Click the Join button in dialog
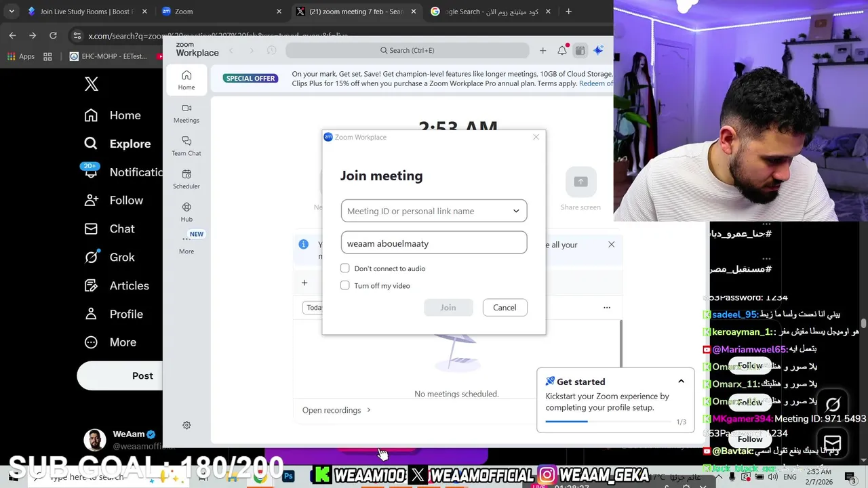The image size is (868, 488). tap(448, 308)
